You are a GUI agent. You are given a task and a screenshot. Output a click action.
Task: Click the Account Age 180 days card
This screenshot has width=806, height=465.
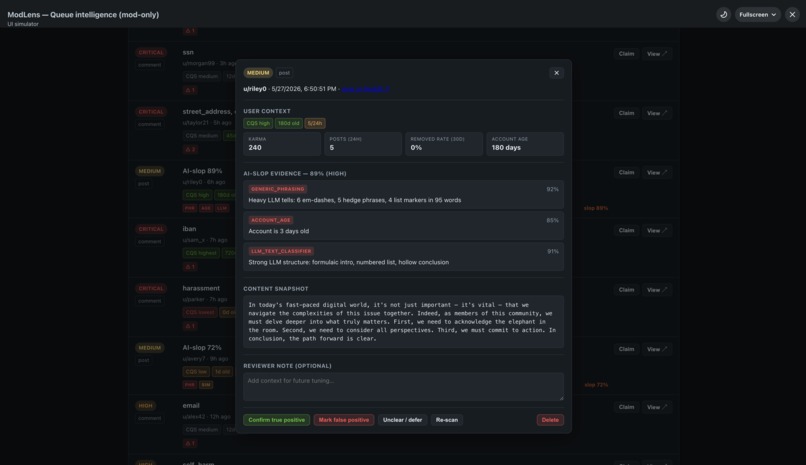point(525,144)
